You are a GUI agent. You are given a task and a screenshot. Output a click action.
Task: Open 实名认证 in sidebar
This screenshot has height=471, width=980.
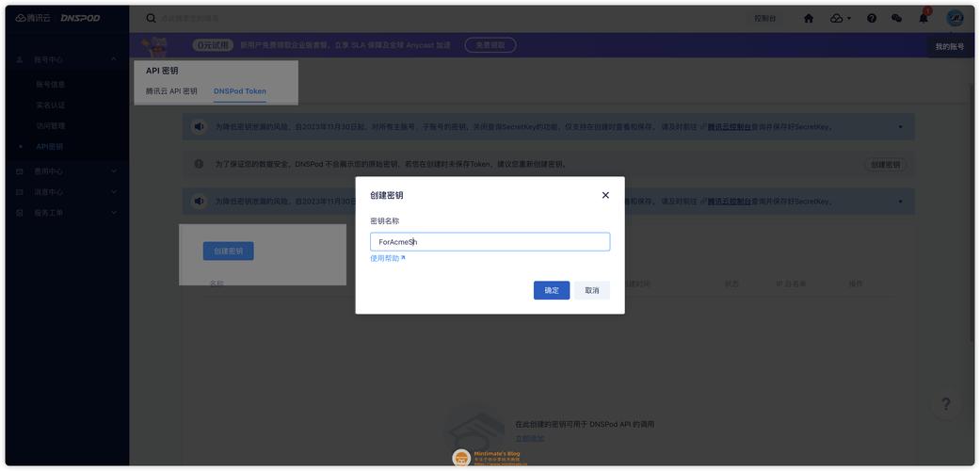point(50,106)
